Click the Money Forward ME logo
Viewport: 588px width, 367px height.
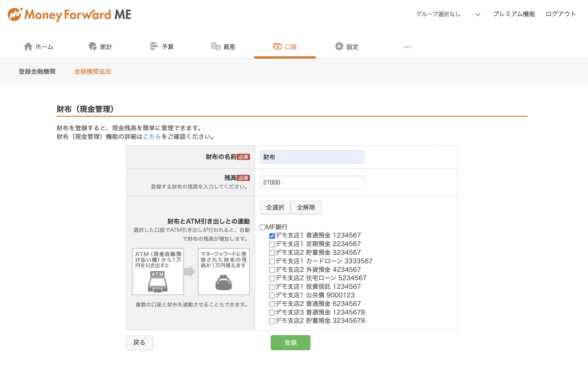pyautogui.click(x=69, y=15)
